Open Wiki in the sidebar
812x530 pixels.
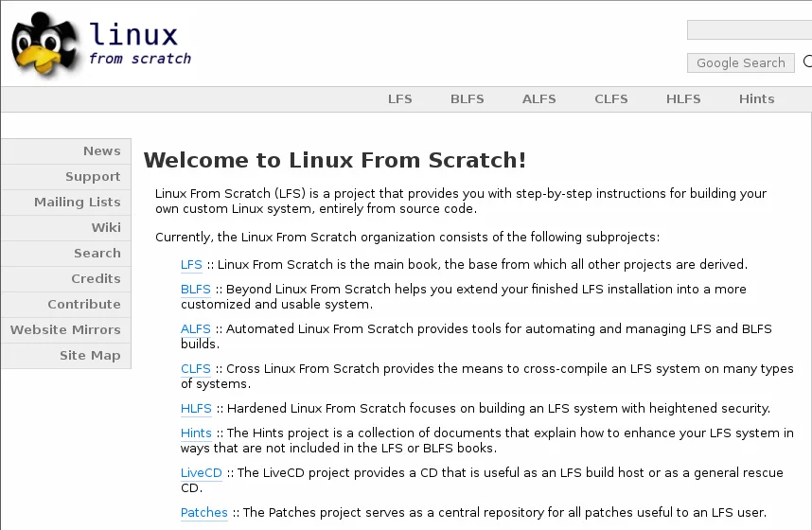click(65, 227)
